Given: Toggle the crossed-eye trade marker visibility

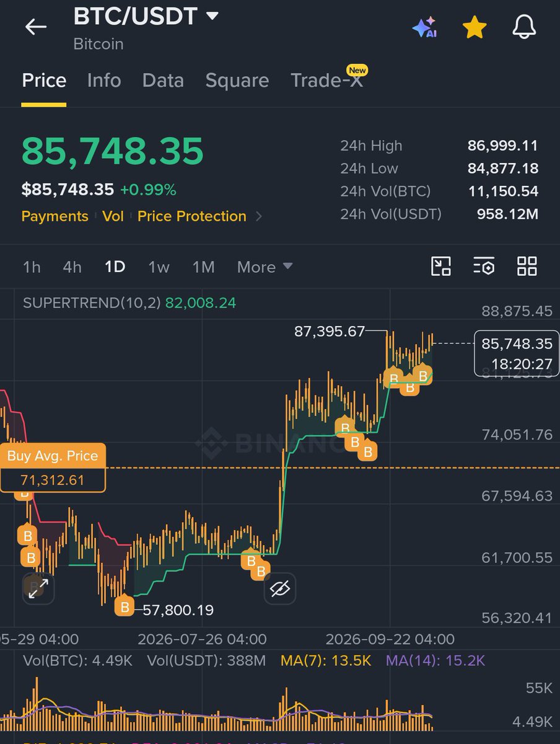Looking at the screenshot, I should click(280, 588).
